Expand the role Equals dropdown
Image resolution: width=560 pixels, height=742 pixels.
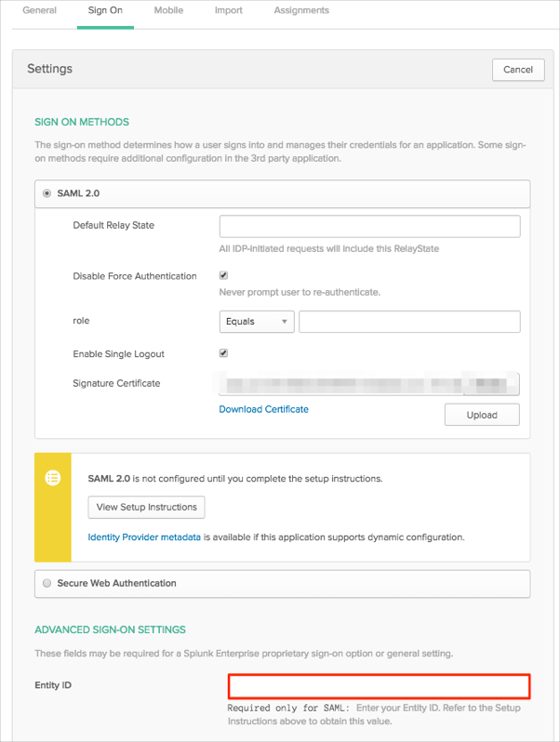[257, 322]
